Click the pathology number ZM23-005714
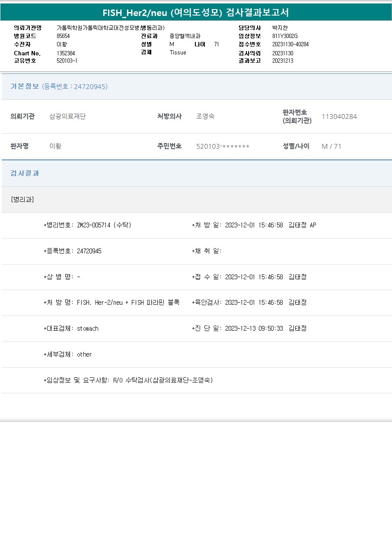 [94, 225]
